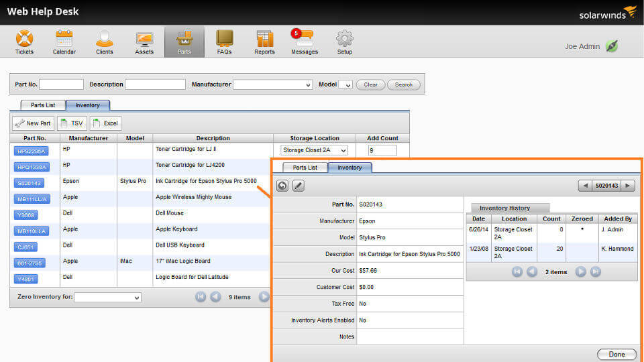Open part 661-2795
This screenshot has width=644, height=362.
30,263
